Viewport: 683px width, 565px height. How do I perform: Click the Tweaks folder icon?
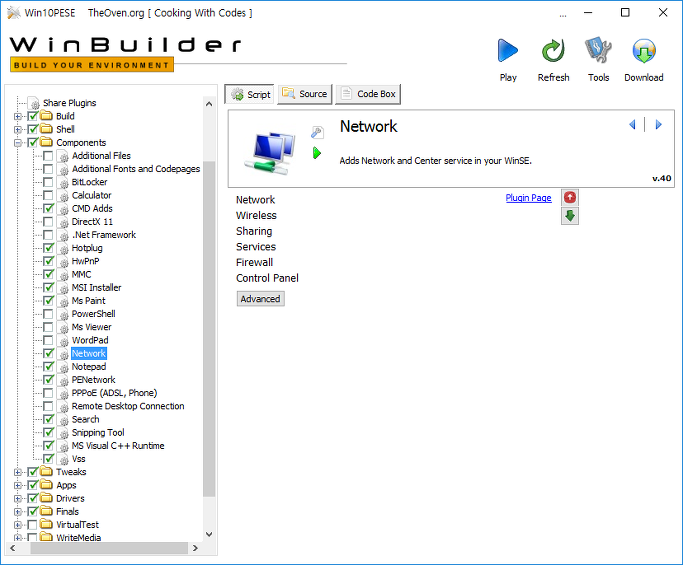pos(46,472)
